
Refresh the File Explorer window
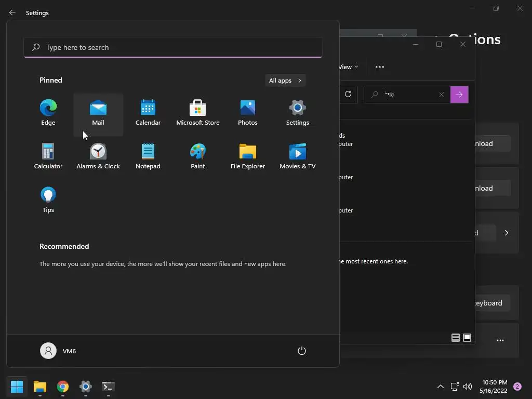[x=348, y=95]
